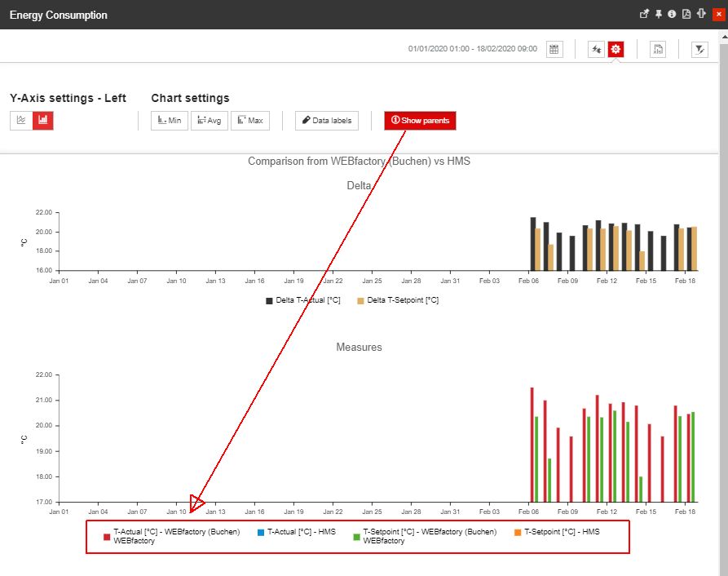
Task: Click the signals selection toolbar icon
Action: [x=596, y=50]
